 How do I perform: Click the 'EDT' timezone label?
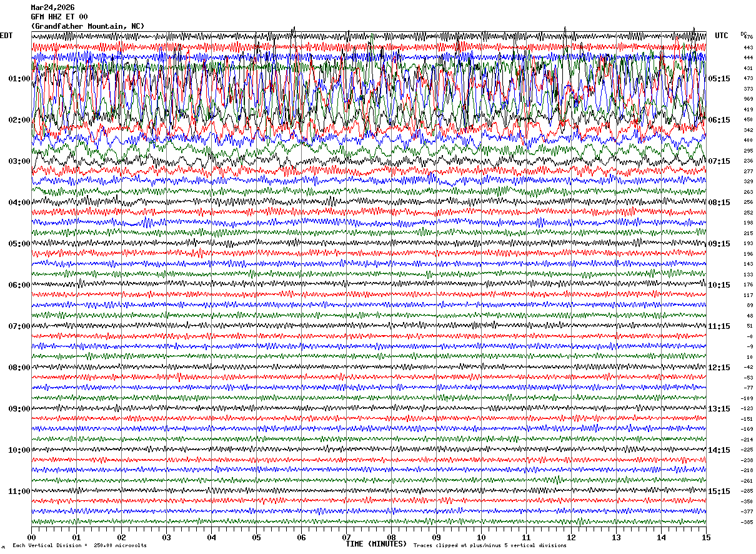tap(6, 36)
